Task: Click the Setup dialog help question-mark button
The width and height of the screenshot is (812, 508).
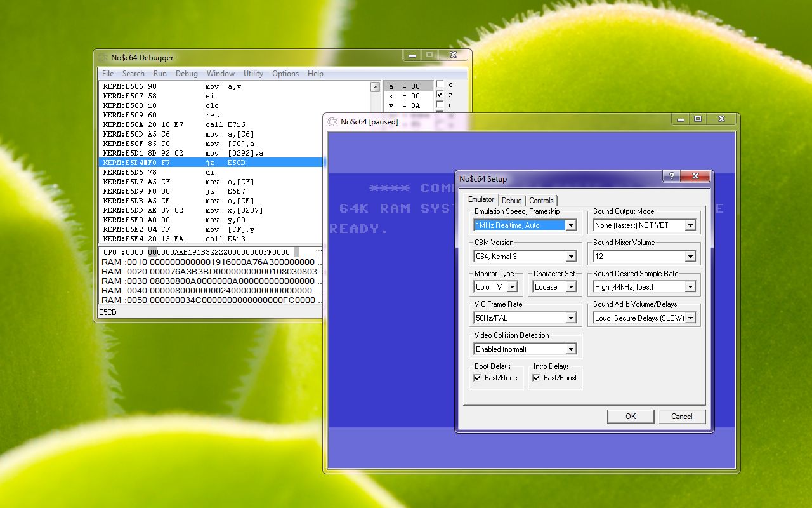Action: tap(671, 176)
